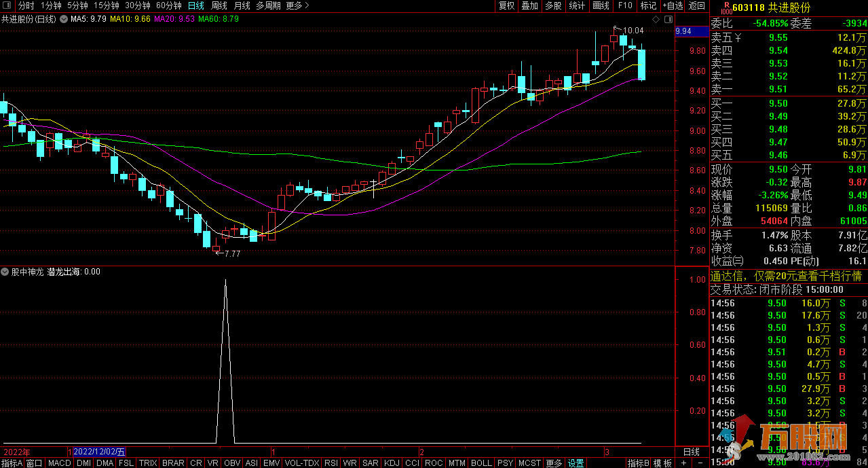Select the MACD indicator tab
868x468 pixels.
tap(60, 463)
